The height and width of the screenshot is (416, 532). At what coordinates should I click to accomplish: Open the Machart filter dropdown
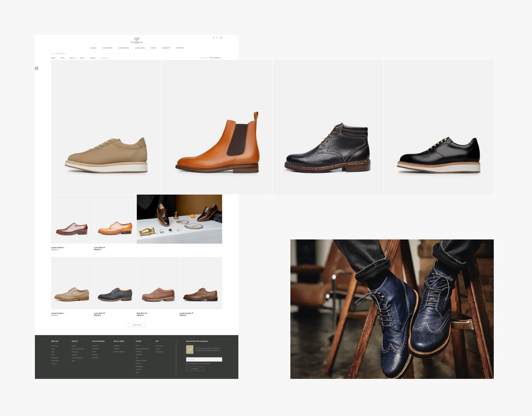click(x=73, y=58)
